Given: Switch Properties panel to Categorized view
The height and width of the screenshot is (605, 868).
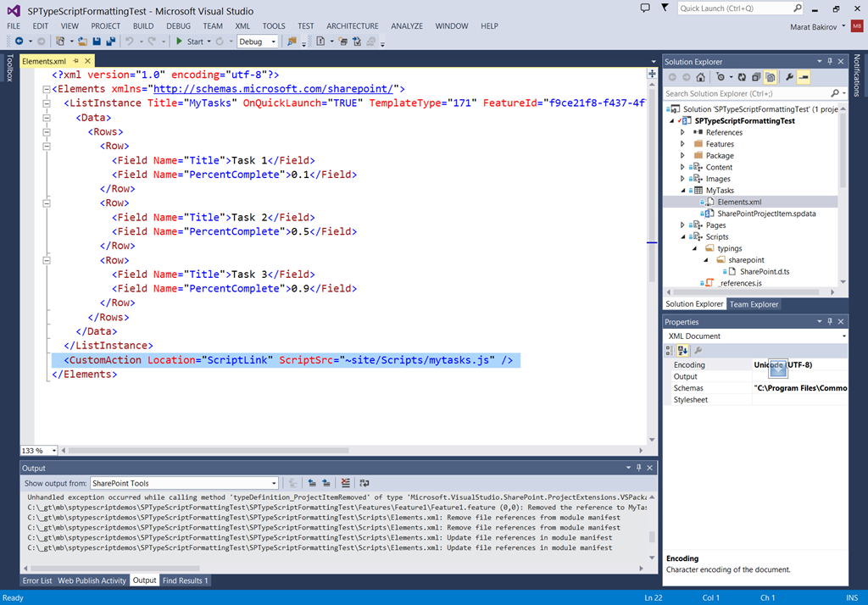Looking at the screenshot, I should [x=670, y=351].
